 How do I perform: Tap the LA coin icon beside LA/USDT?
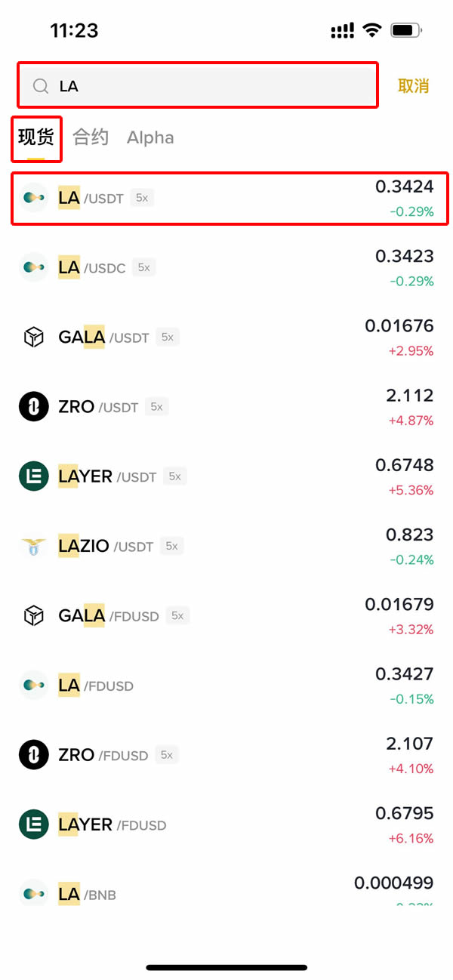(33, 198)
